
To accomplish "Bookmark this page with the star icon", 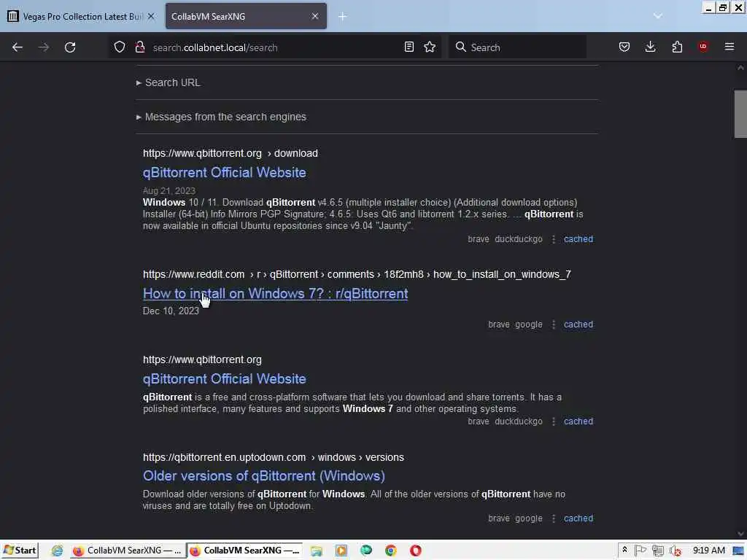I will point(430,47).
